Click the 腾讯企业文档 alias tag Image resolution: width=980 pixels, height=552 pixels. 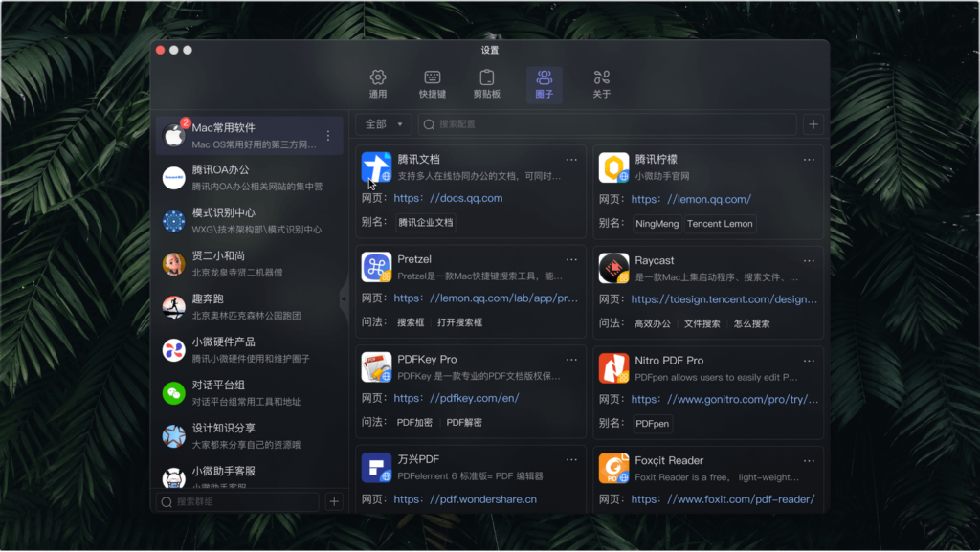426,222
